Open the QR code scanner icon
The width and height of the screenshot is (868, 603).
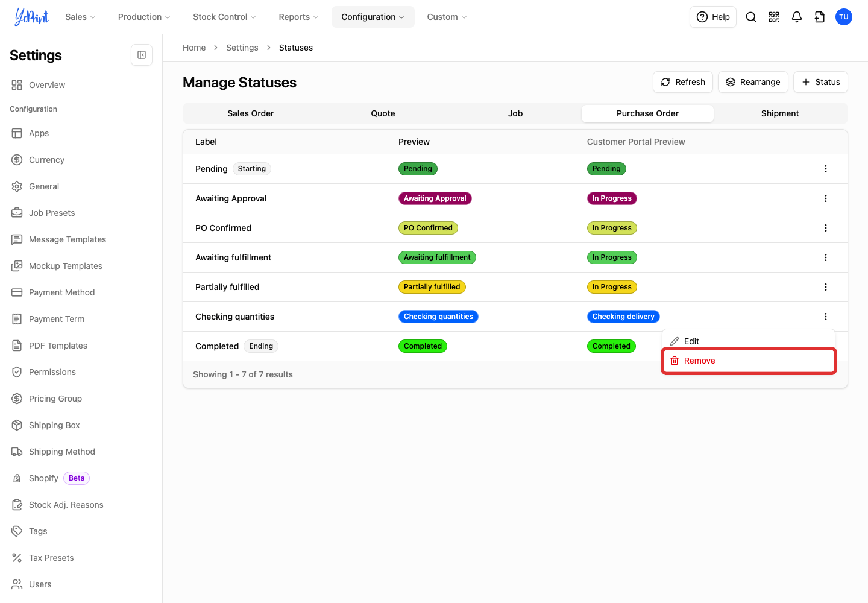(774, 17)
